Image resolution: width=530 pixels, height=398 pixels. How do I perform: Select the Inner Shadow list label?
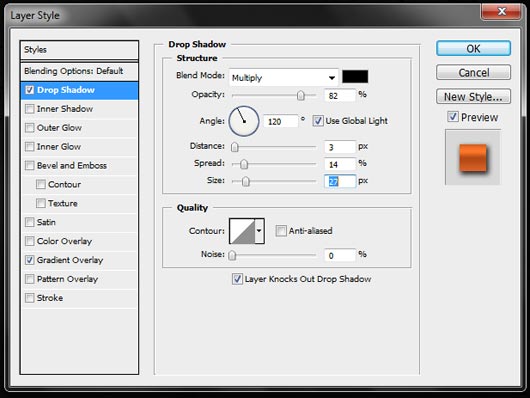tap(65, 109)
